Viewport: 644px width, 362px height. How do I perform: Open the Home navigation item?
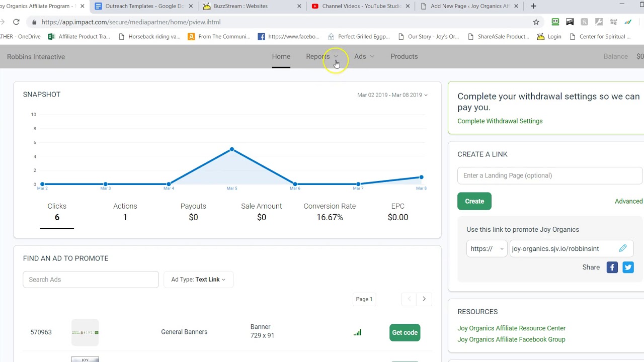tap(281, 56)
